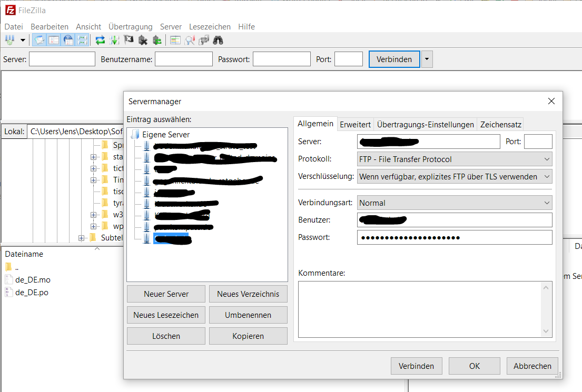Click the FileZilla logo in title bar

11,10
